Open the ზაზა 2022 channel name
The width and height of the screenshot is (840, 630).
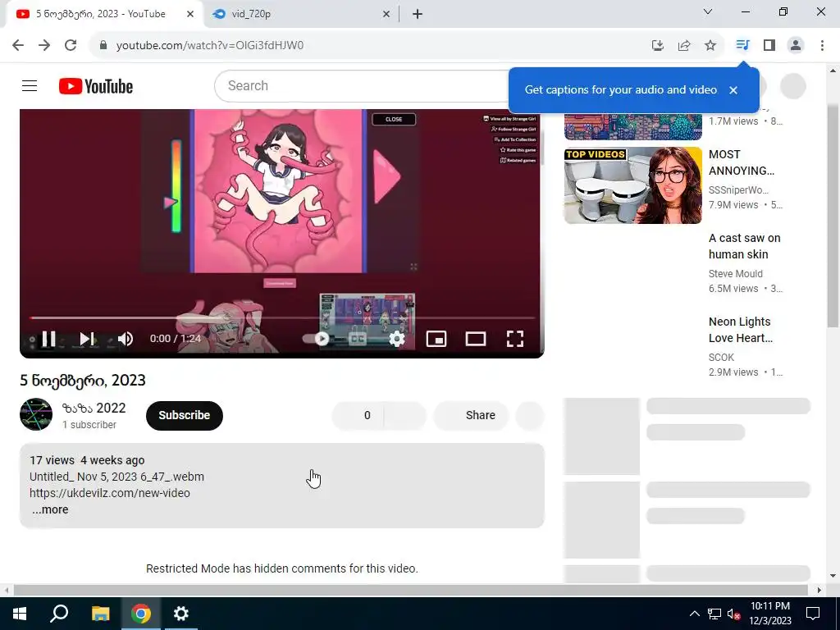(x=94, y=408)
